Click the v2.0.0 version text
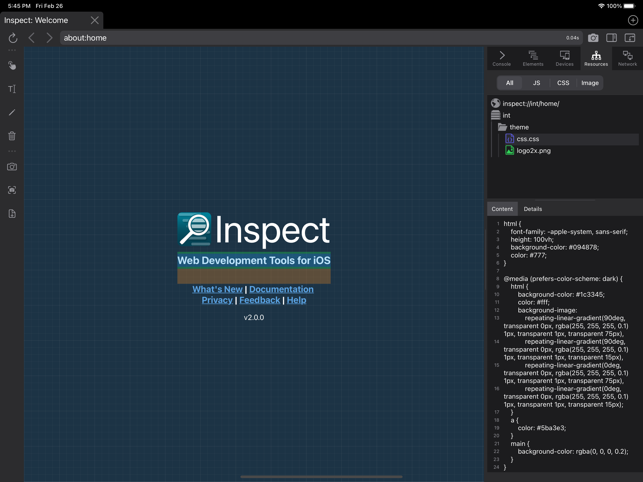The width and height of the screenshot is (643, 482). [x=254, y=318]
